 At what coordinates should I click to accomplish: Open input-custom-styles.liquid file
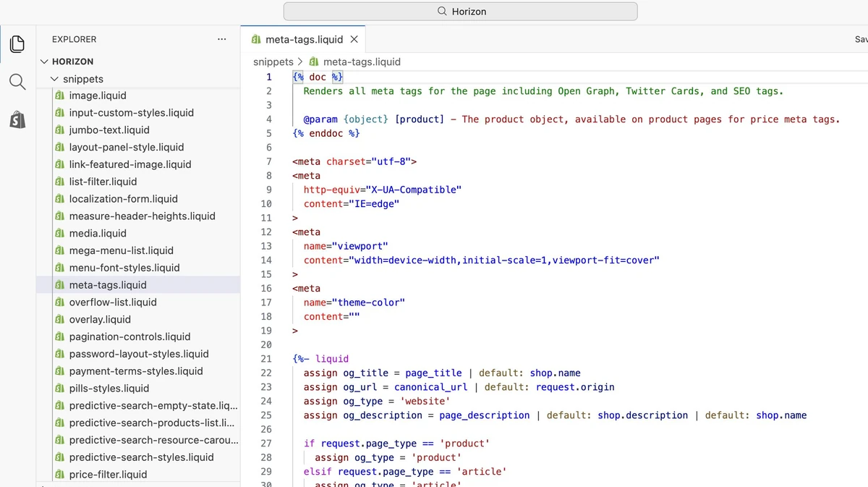[x=131, y=113]
